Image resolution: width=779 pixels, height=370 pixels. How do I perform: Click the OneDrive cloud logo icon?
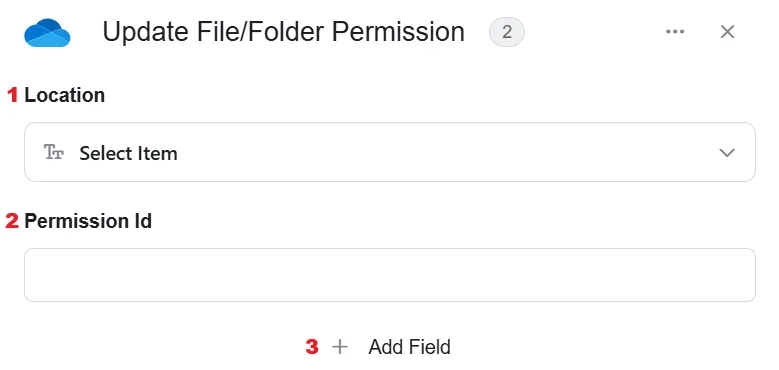(x=47, y=32)
